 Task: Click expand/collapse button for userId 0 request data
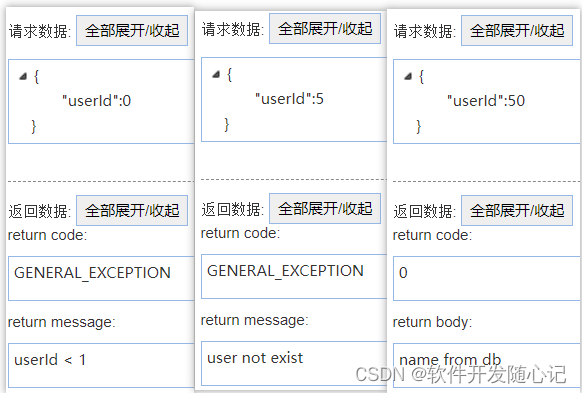[x=132, y=30]
